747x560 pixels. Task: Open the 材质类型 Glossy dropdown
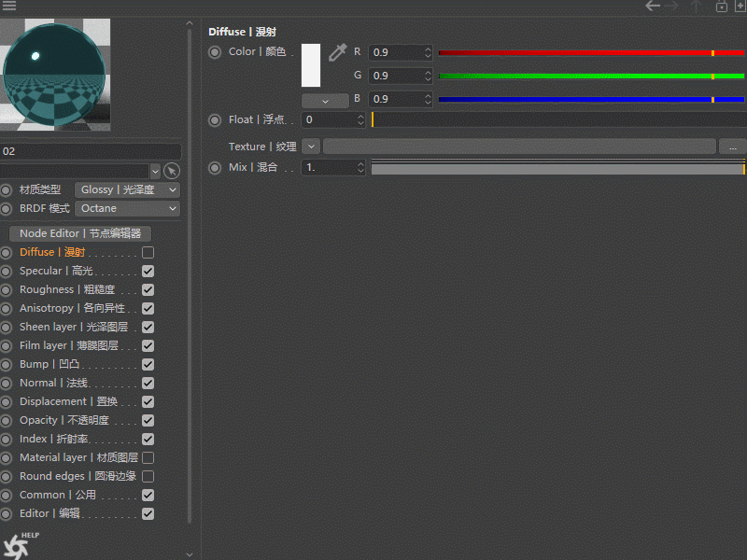127,190
